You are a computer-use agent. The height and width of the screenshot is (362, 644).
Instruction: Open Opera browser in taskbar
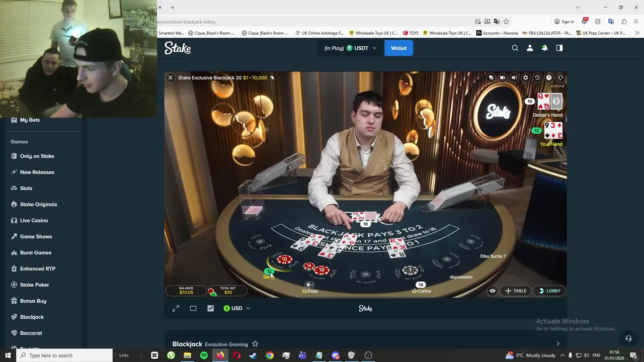236,355
